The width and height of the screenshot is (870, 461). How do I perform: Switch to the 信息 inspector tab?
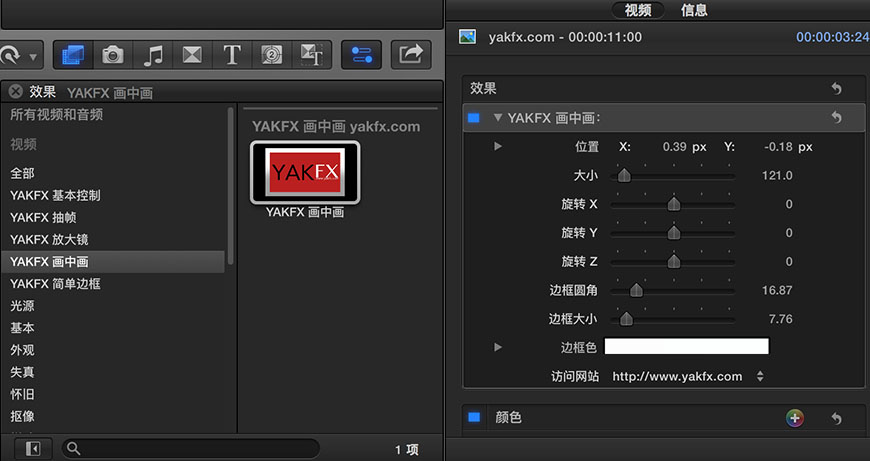point(694,10)
